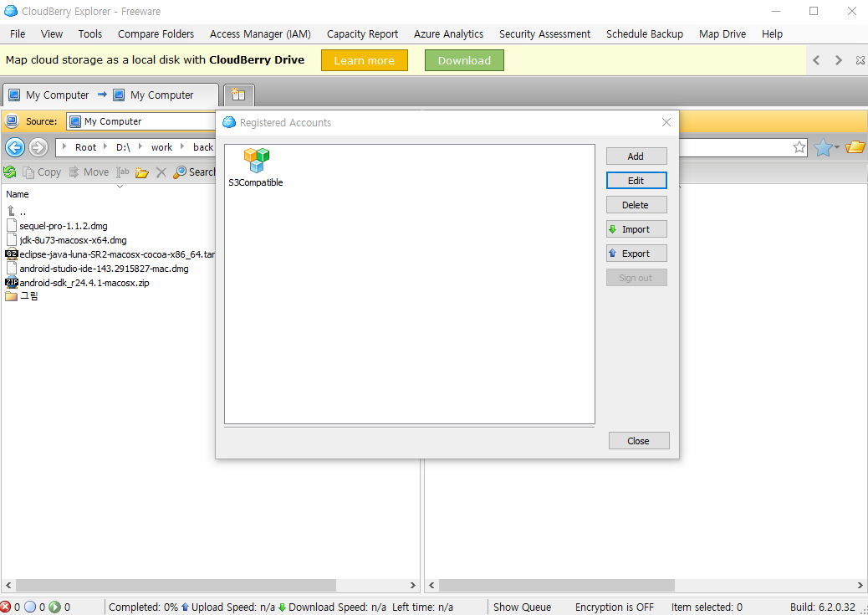Open the Capacity Report menu

click(x=363, y=33)
